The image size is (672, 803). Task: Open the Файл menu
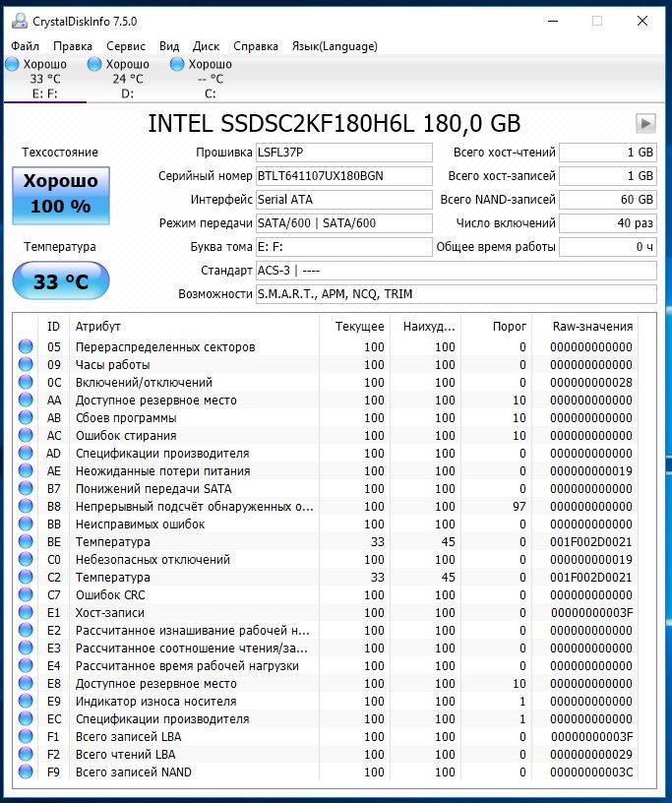pos(26,46)
